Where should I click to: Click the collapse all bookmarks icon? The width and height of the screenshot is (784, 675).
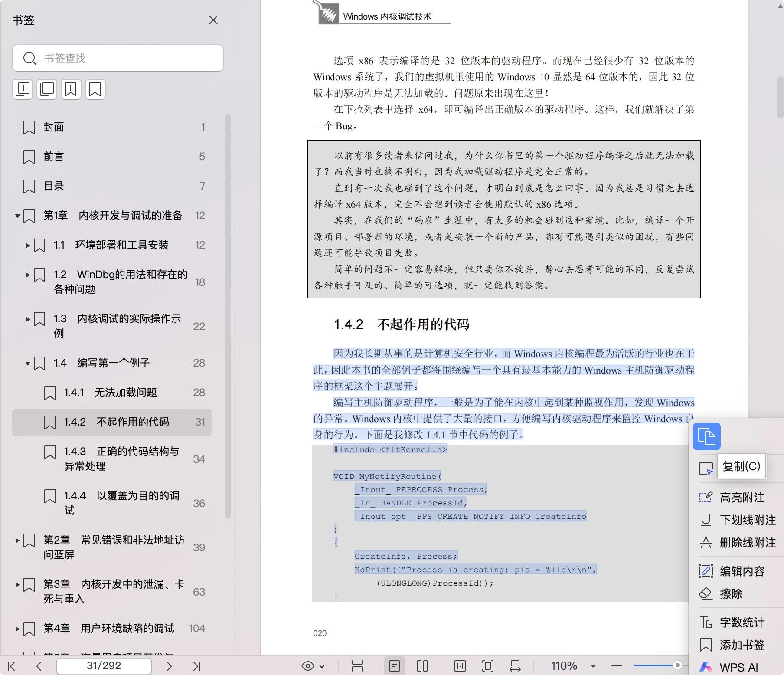click(47, 89)
